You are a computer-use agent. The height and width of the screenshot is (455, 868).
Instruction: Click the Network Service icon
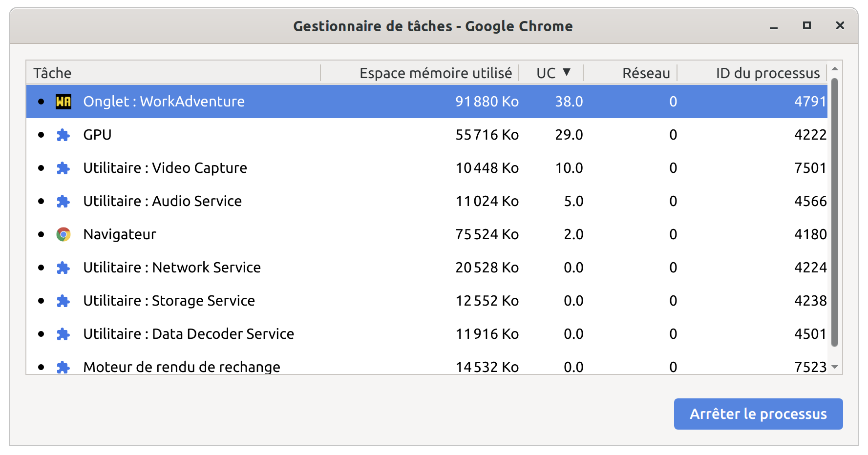[63, 268]
